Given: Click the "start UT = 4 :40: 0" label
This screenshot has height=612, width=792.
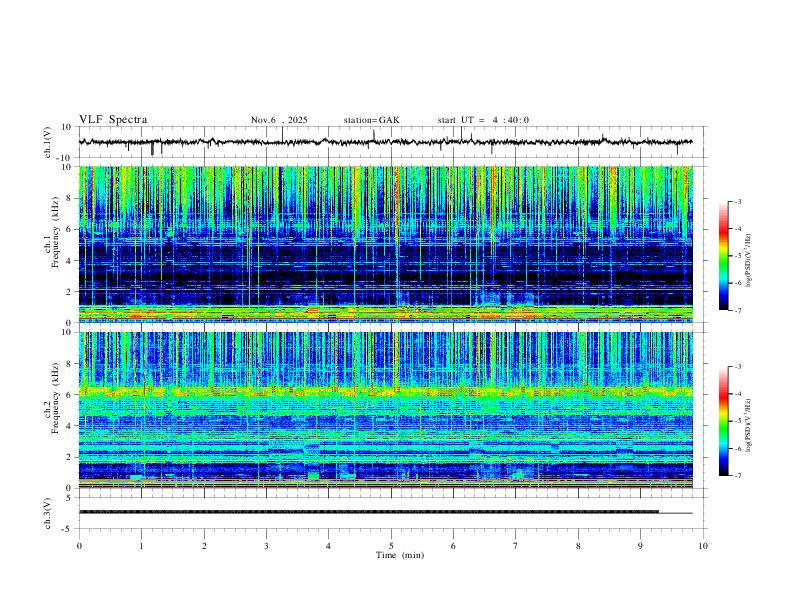Looking at the screenshot, I should tap(483, 120).
